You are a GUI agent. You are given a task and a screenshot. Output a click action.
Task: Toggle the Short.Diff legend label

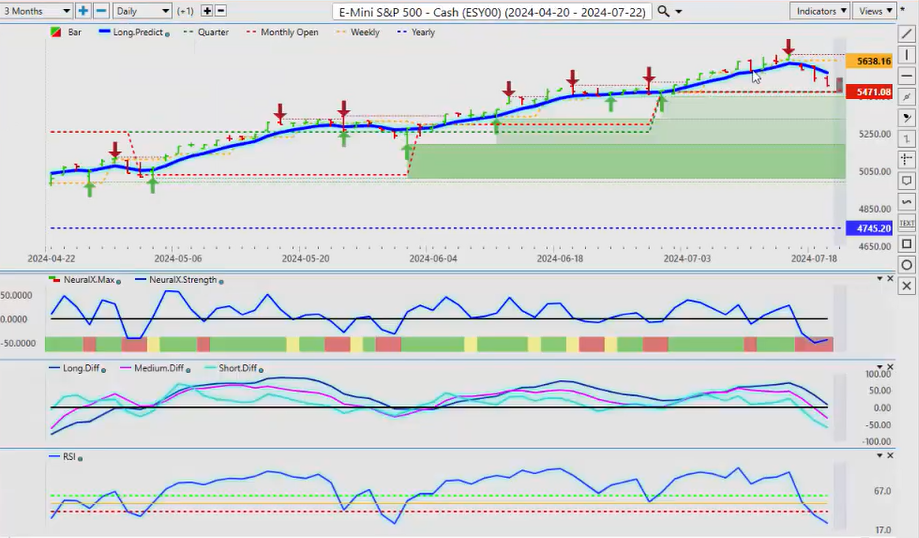pyautogui.click(x=237, y=368)
